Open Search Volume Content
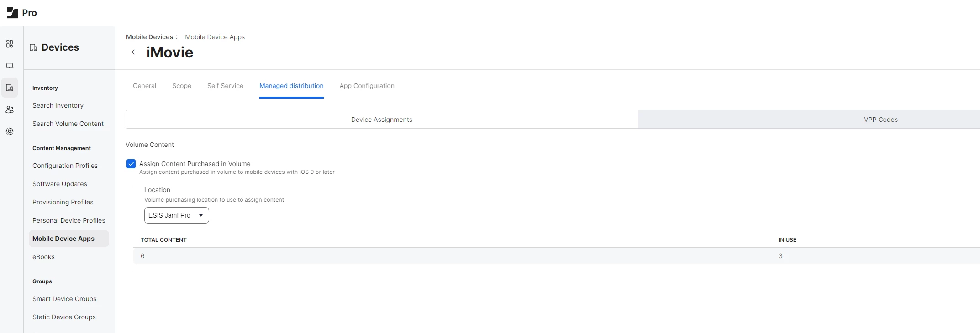Image resolution: width=980 pixels, height=333 pixels. pyautogui.click(x=68, y=124)
